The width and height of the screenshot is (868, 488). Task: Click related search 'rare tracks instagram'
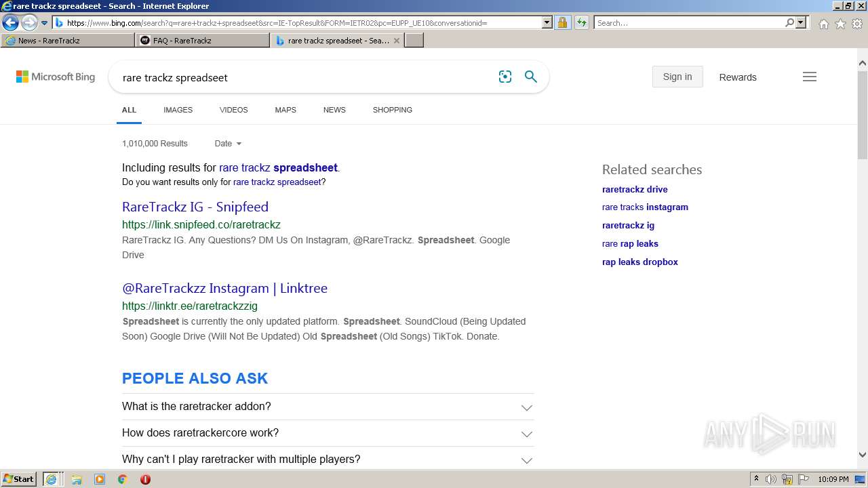645,207
